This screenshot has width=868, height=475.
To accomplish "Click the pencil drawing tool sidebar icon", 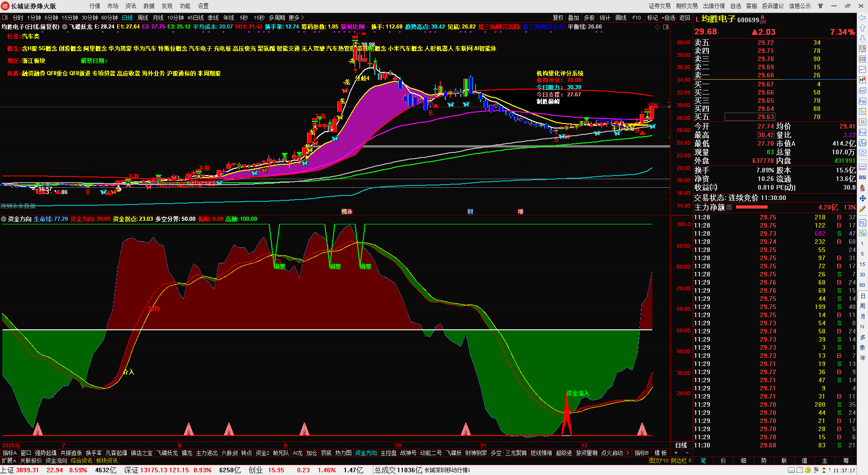I will 862,209.
